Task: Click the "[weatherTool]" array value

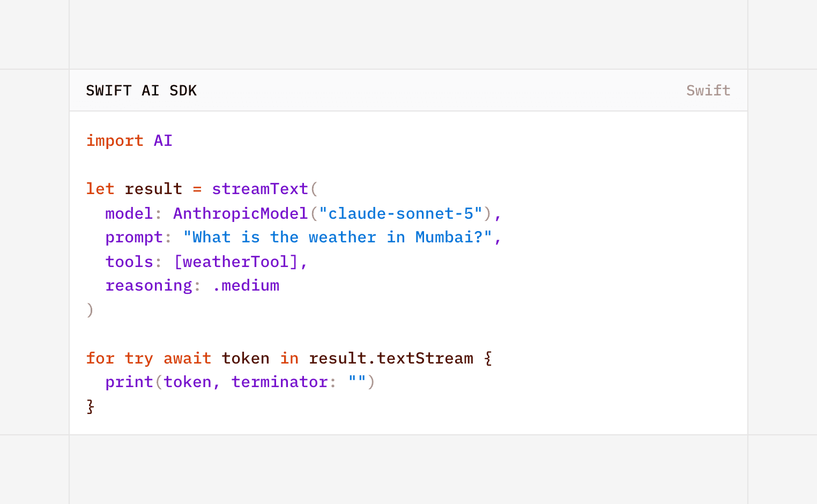Action: (x=236, y=262)
